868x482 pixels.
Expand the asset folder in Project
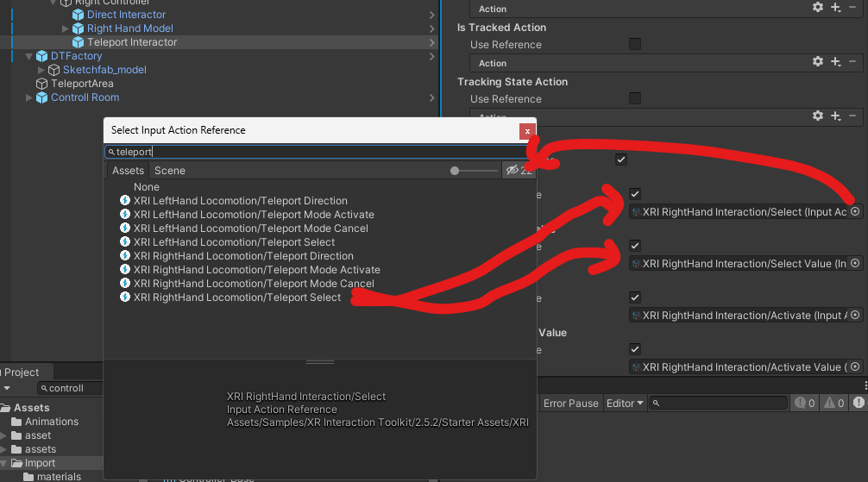[3, 435]
